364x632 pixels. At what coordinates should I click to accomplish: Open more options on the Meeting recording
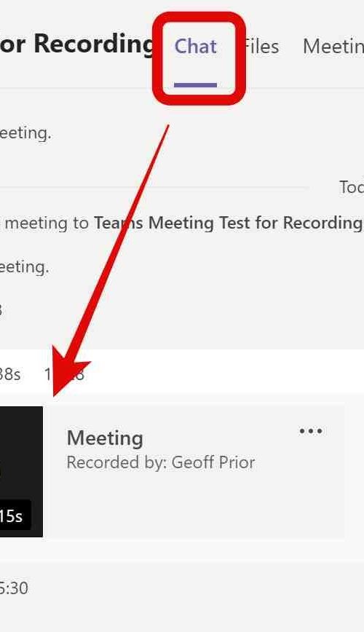tap(311, 431)
